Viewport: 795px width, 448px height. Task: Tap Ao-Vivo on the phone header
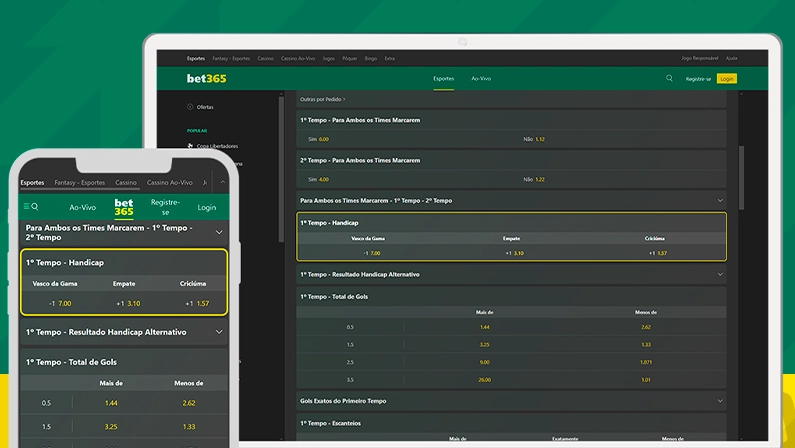(x=83, y=208)
